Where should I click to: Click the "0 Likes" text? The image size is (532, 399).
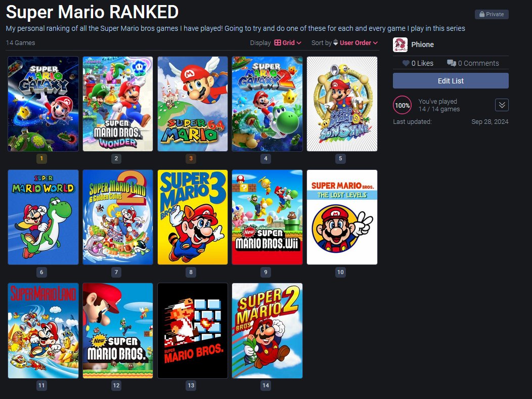422,63
